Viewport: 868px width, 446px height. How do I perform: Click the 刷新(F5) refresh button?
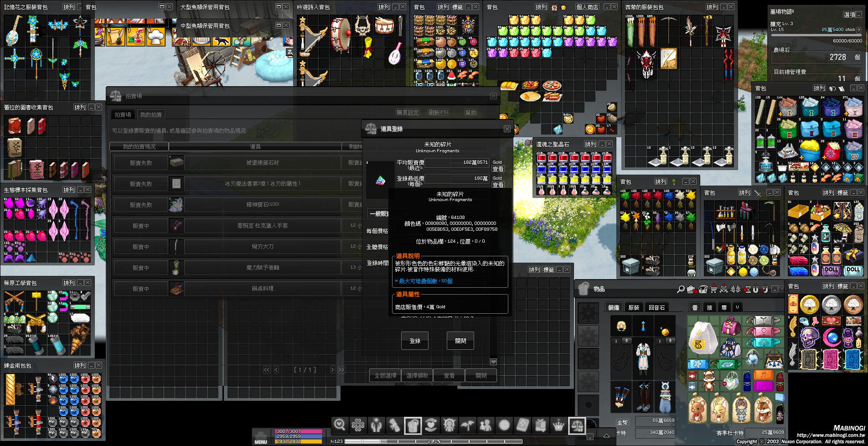tap(439, 112)
